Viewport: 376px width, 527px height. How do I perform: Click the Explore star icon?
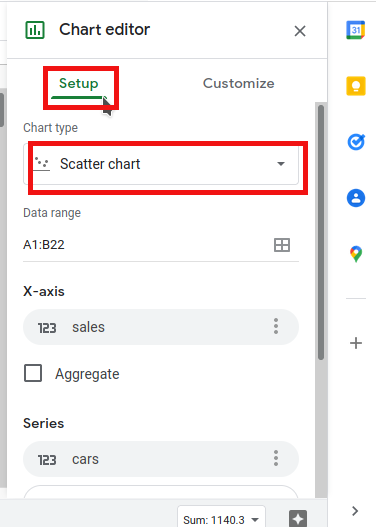coord(298,519)
